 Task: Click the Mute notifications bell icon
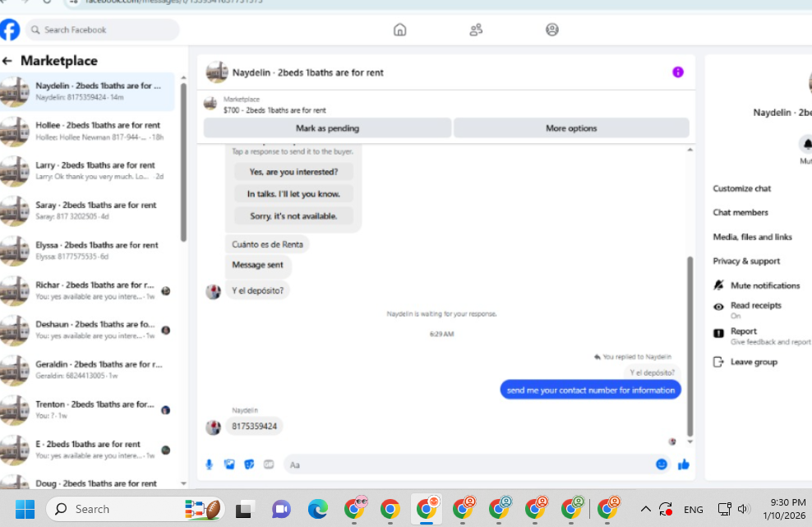(718, 285)
